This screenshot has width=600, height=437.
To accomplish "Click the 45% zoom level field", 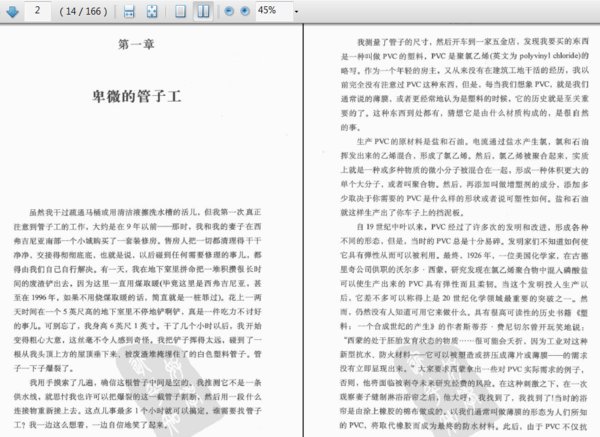I will click(x=274, y=11).
